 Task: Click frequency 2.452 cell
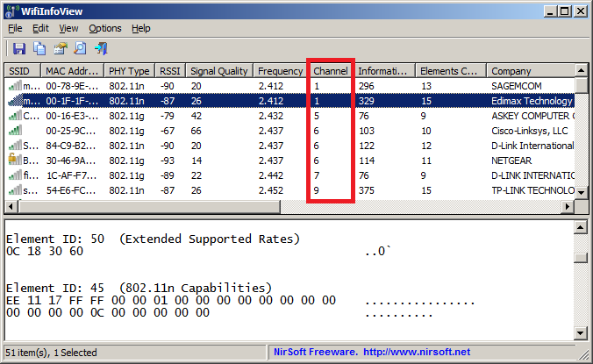pos(271,190)
